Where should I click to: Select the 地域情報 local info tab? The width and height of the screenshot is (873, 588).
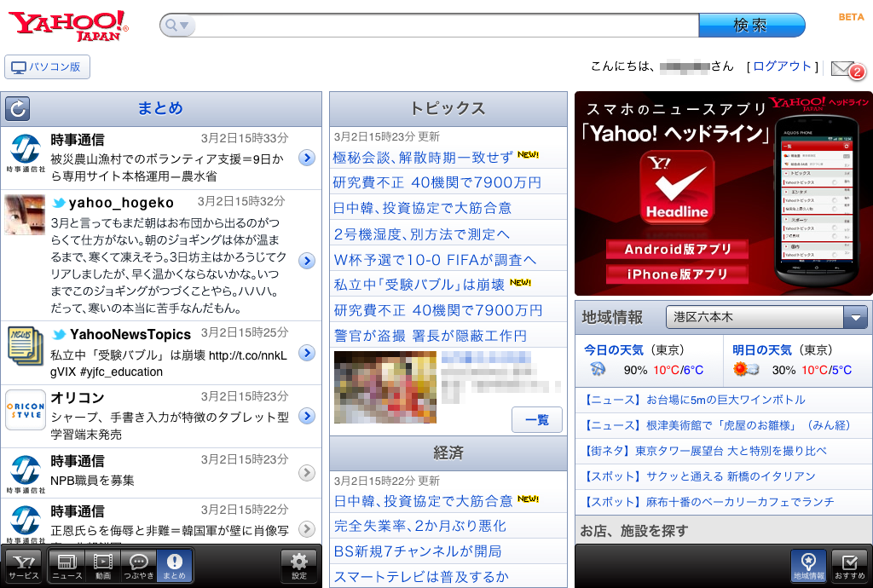(x=808, y=566)
